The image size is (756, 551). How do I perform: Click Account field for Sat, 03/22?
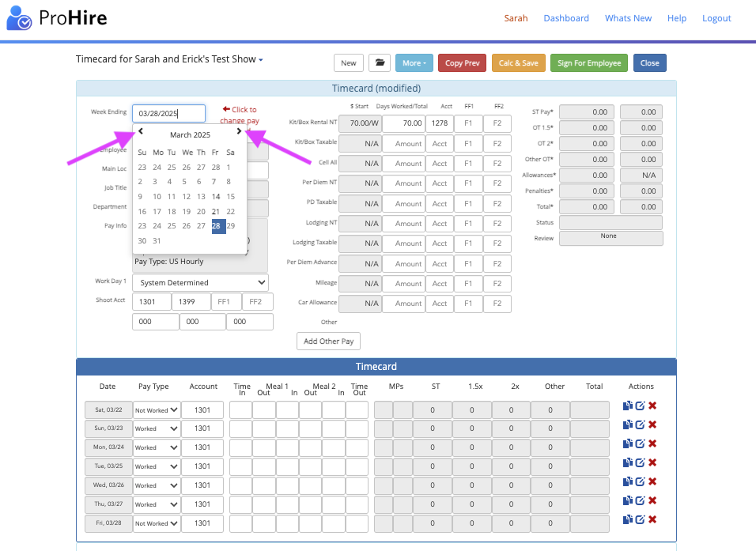coord(202,409)
